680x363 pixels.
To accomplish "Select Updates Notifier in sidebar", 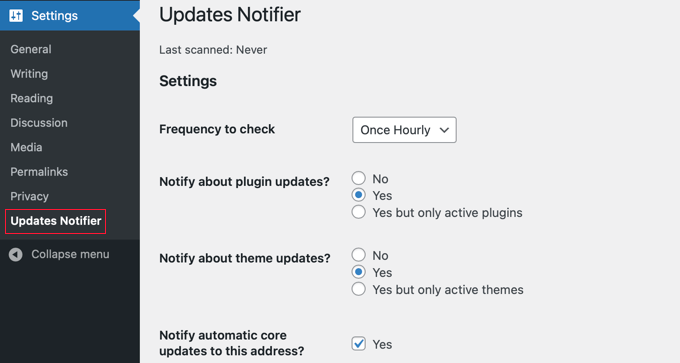I will coord(56,221).
